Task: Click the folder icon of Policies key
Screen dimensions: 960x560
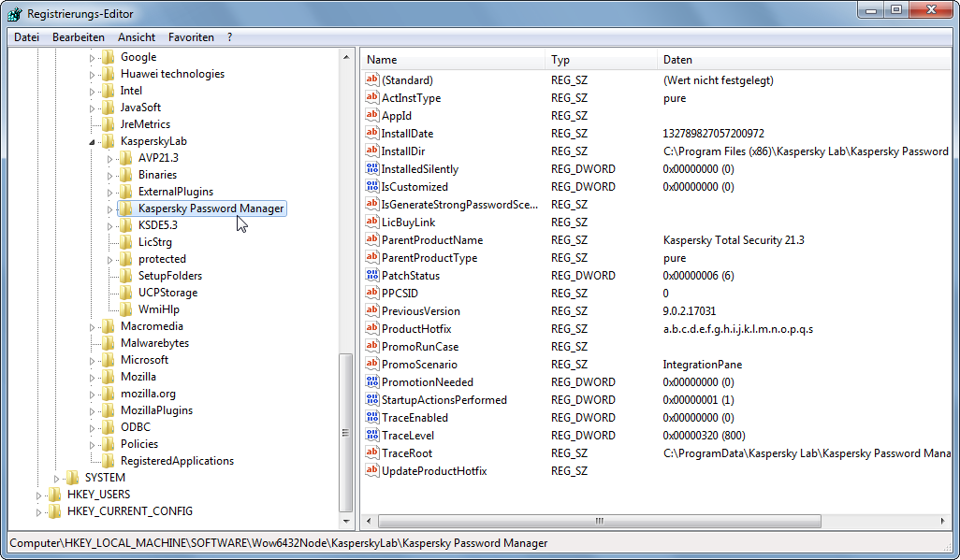Action: click(x=108, y=444)
